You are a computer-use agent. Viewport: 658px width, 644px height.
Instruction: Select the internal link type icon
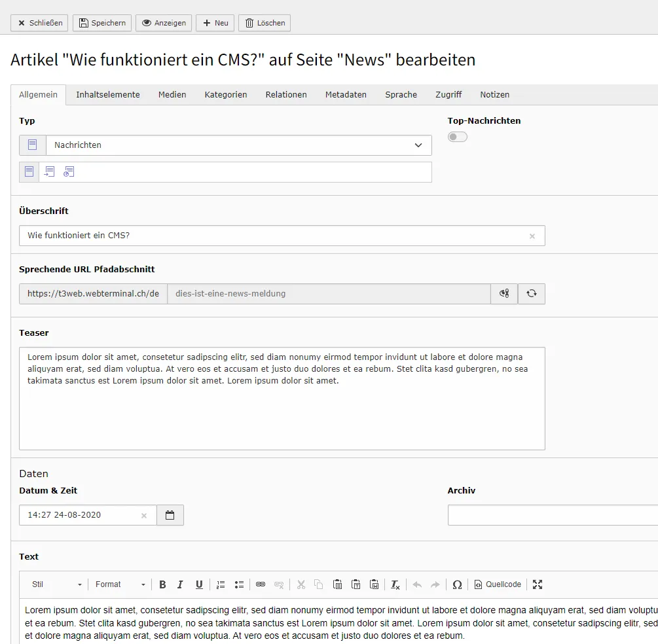point(50,171)
